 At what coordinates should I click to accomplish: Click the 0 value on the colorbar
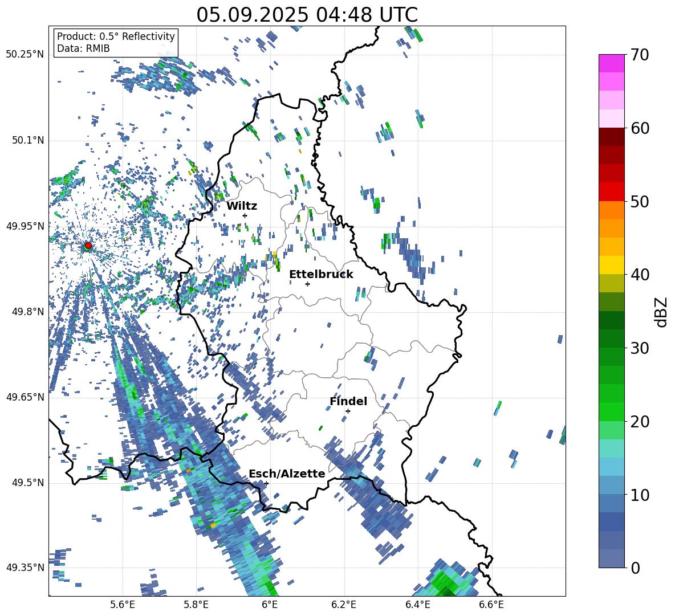tap(635, 568)
